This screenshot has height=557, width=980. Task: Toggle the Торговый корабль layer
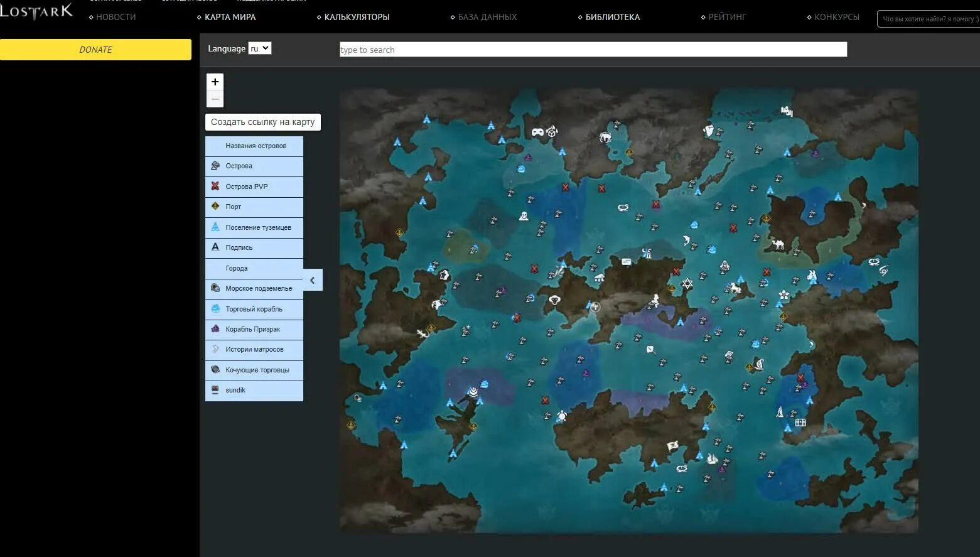coord(254,309)
